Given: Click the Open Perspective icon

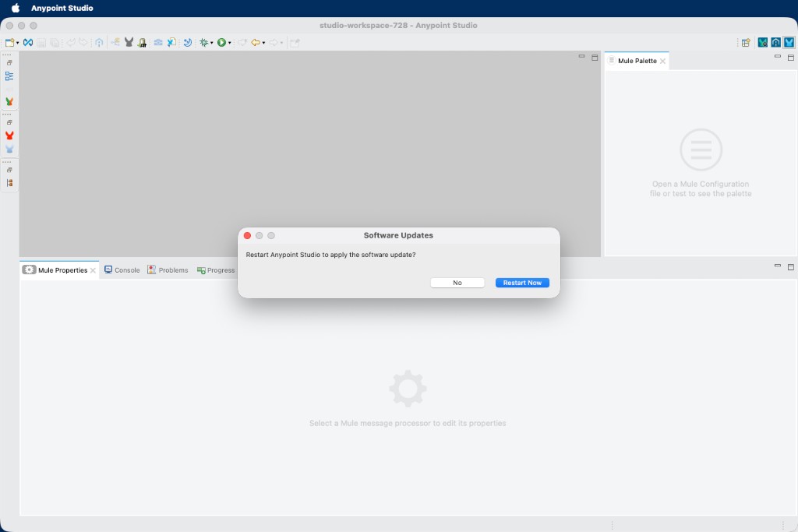Looking at the screenshot, I should click(x=746, y=43).
